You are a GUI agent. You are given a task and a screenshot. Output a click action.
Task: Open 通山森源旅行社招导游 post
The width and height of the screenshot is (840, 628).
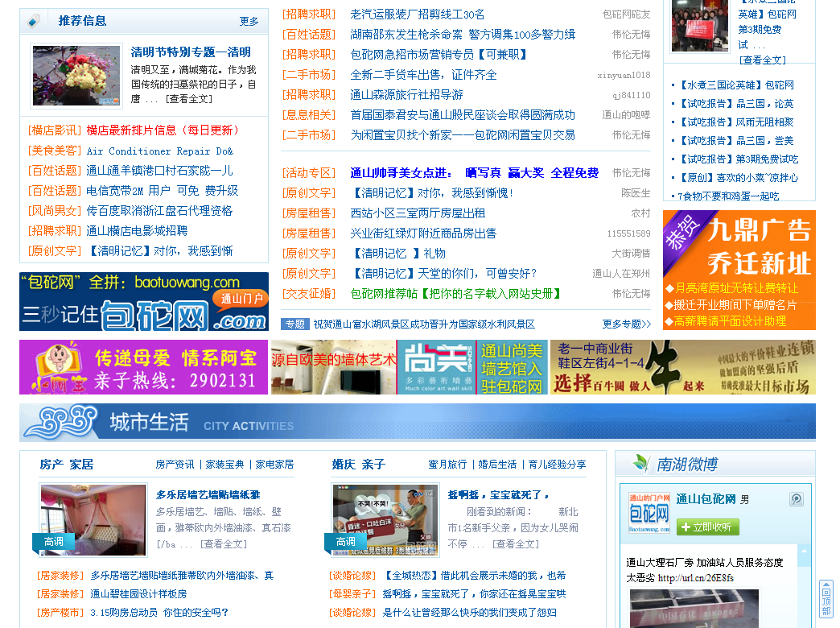click(x=406, y=95)
